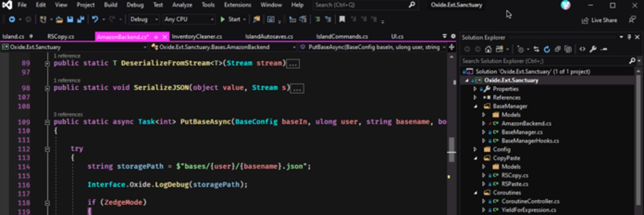Click the Search (Ctrl+Q) box
The height and width of the screenshot is (215, 644).
[365, 5]
